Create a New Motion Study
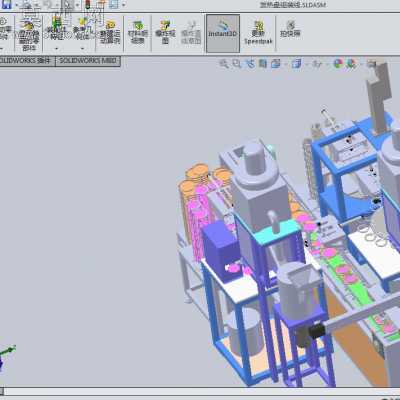The height and width of the screenshot is (400, 400). (110, 33)
